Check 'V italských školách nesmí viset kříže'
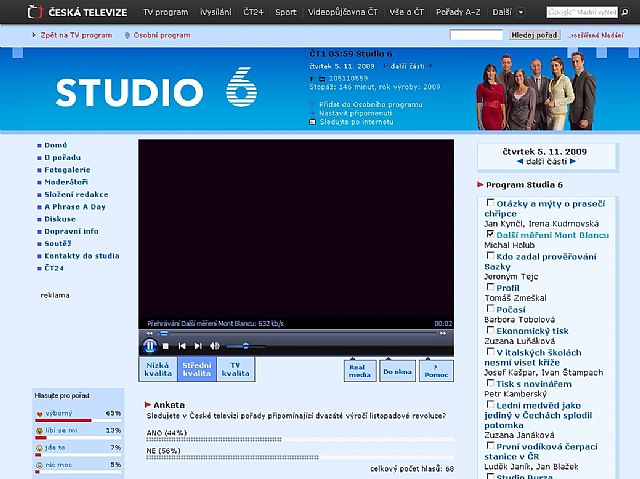The width and height of the screenshot is (640, 479). tap(490, 351)
